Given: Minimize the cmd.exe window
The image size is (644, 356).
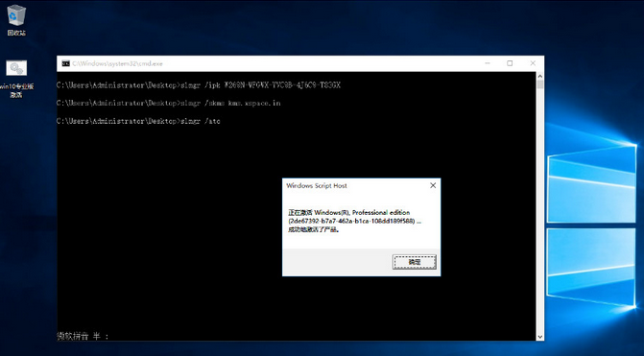Looking at the screenshot, I should pyautogui.click(x=488, y=63).
